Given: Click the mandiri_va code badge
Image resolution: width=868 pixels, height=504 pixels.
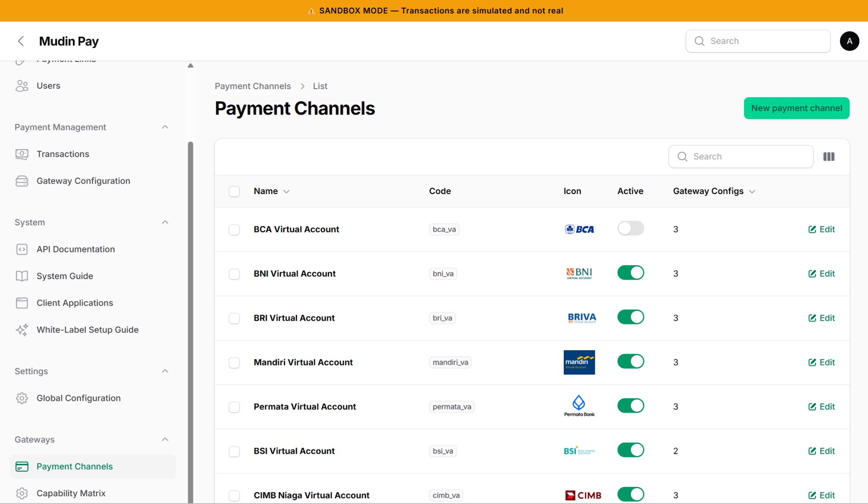Looking at the screenshot, I should [x=450, y=362].
